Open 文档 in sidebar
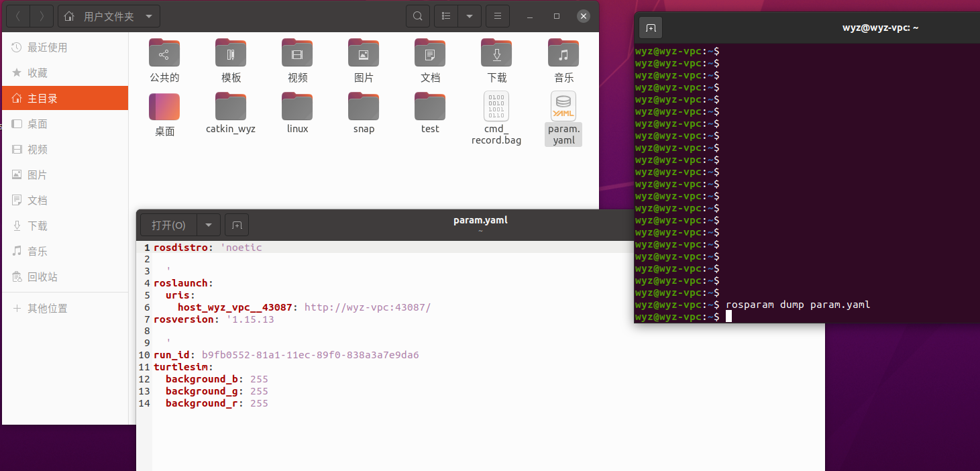Image resolution: width=980 pixels, height=471 pixels. pyautogui.click(x=65, y=201)
